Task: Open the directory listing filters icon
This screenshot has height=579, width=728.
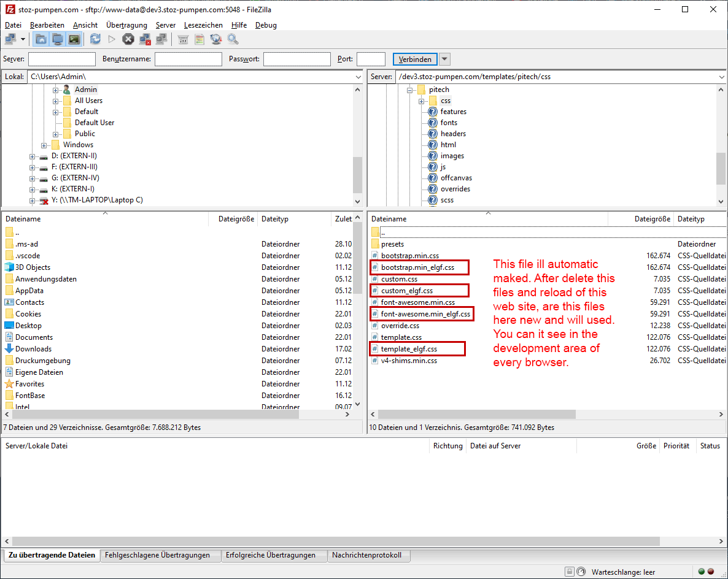Action: pyautogui.click(x=183, y=39)
